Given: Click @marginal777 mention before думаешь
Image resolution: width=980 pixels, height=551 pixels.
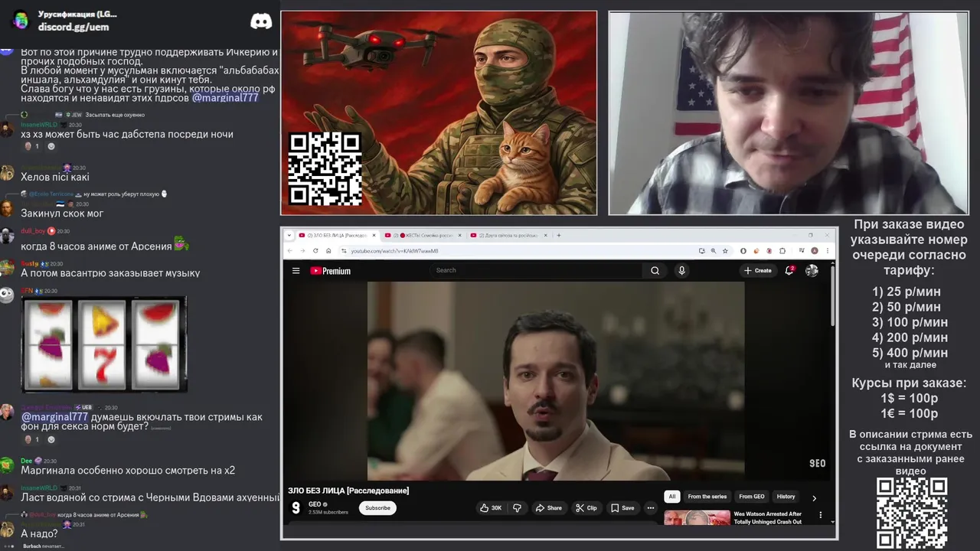Looking at the screenshot, I should tap(55, 417).
